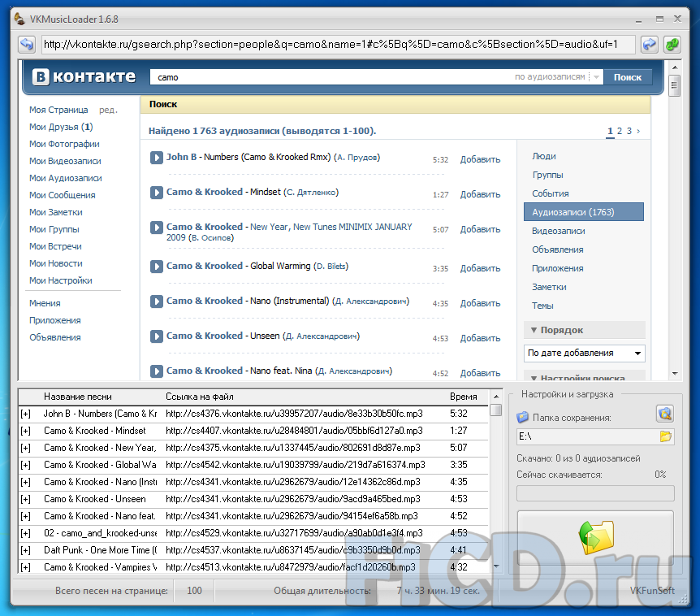This screenshot has height=616, width=700.
Task: Select Аудиозаписи (1763) category
Action: pos(584,212)
